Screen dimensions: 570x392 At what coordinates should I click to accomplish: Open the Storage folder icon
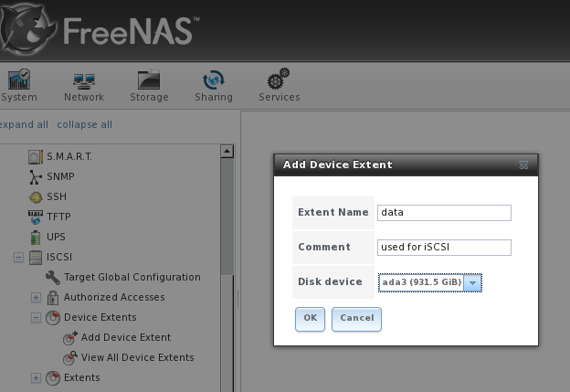149,79
